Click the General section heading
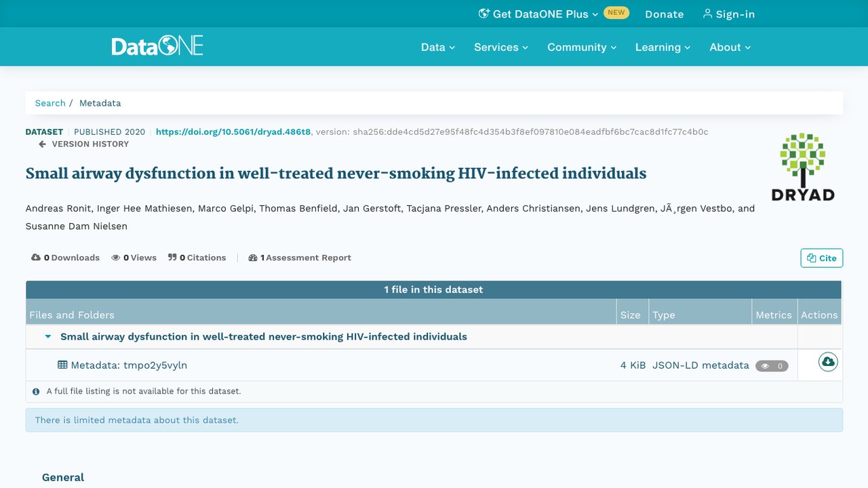Screen dimensions: 868x488 pos(63,477)
